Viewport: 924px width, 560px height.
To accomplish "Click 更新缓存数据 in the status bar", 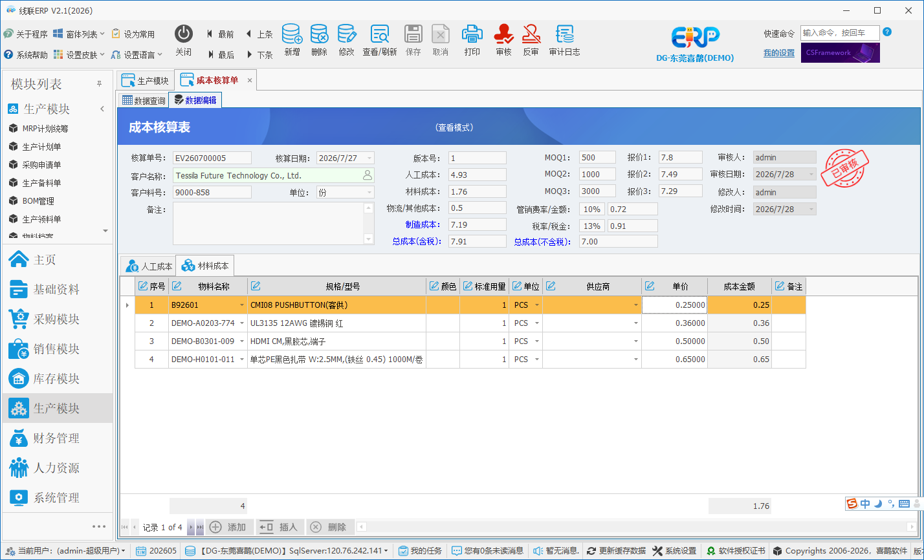I will click(x=616, y=551).
